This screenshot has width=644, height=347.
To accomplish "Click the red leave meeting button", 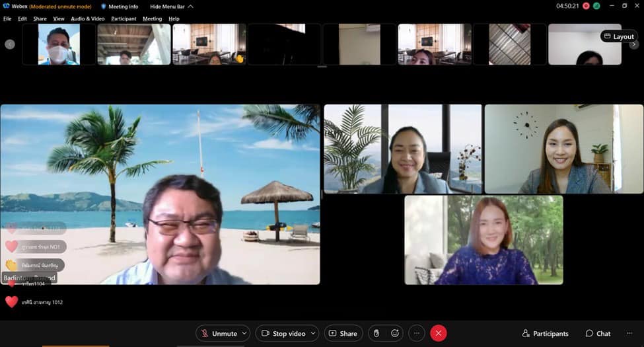I will point(438,334).
